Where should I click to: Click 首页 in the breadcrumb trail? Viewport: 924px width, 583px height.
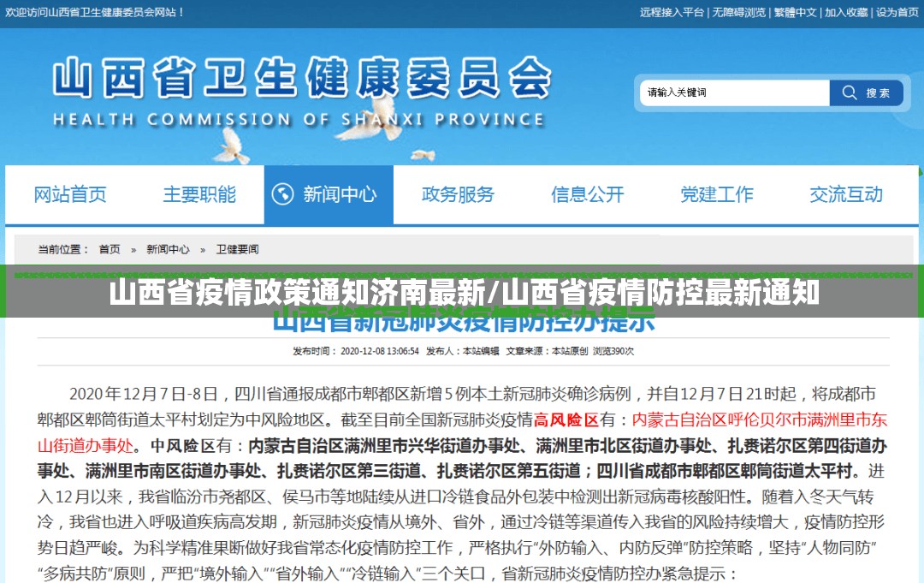pos(110,249)
